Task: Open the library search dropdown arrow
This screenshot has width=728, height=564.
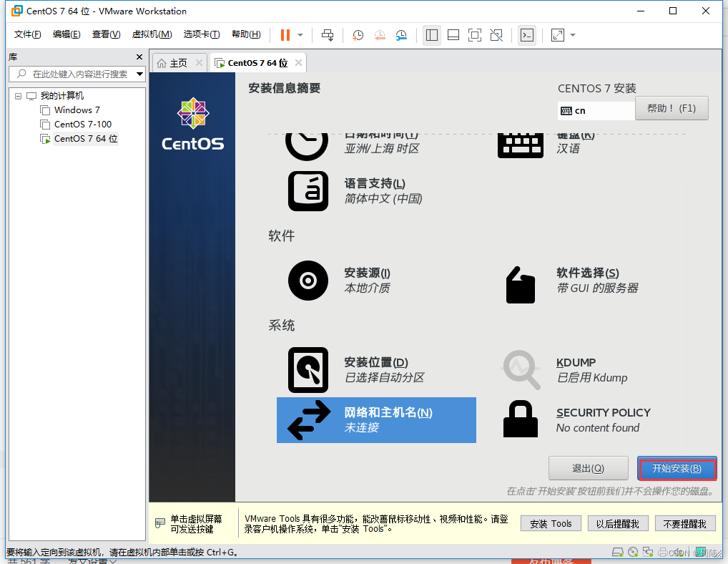Action: (139, 74)
